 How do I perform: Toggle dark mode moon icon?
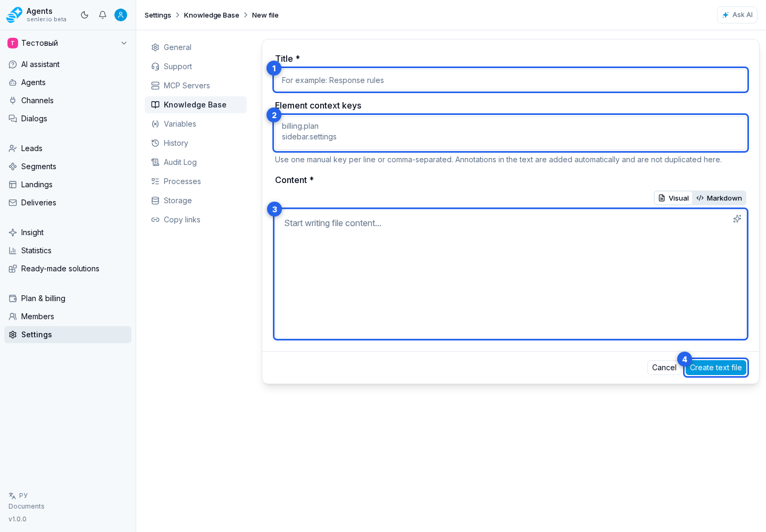point(85,15)
